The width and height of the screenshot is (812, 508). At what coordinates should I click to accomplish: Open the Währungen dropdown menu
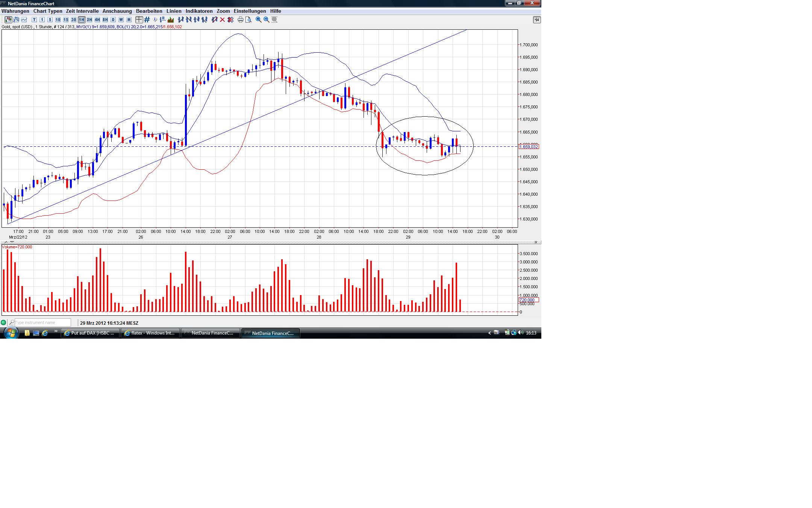15,11
